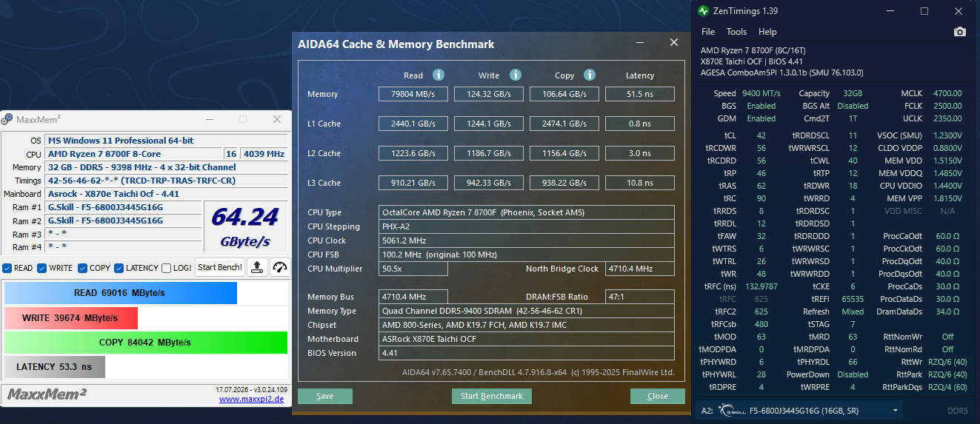Click the Start Bench! button

220,267
